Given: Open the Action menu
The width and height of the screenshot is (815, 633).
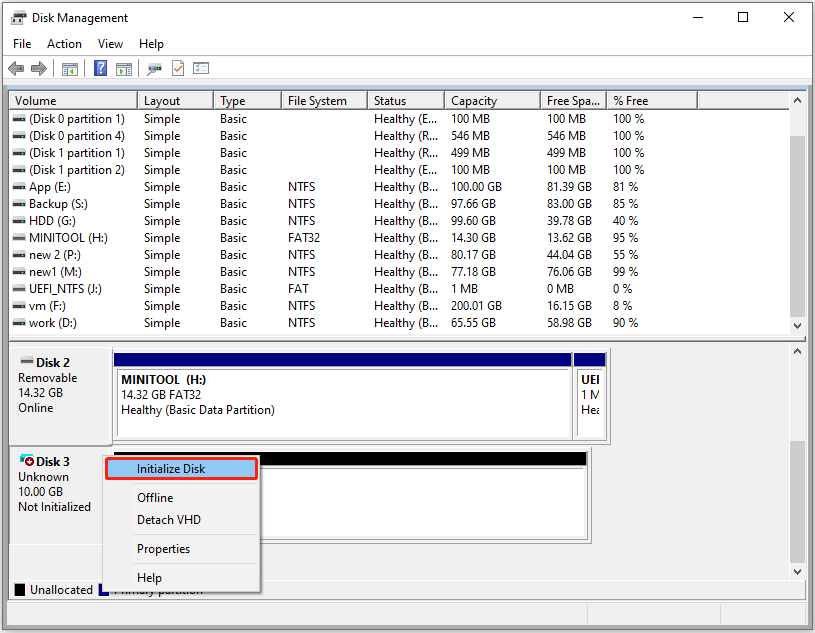Looking at the screenshot, I should (x=64, y=43).
